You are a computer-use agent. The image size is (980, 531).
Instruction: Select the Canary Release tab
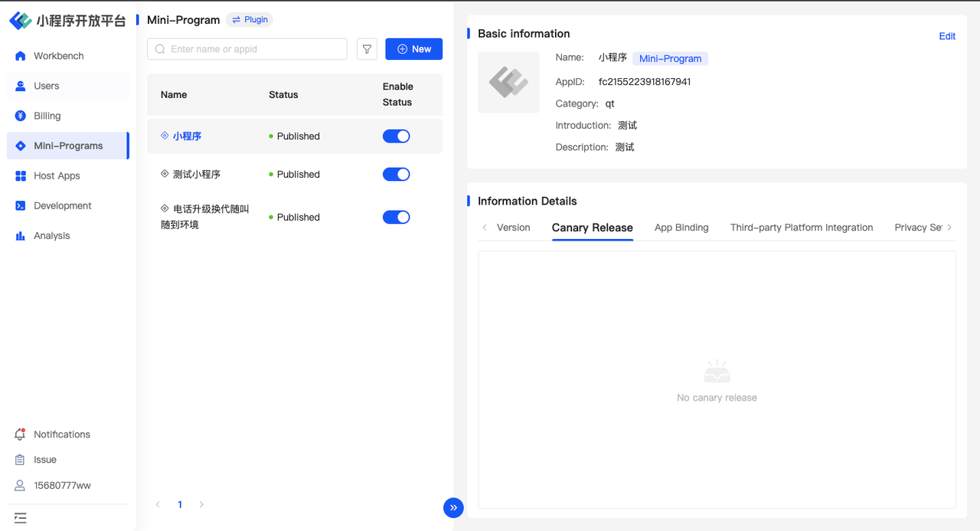[593, 228]
